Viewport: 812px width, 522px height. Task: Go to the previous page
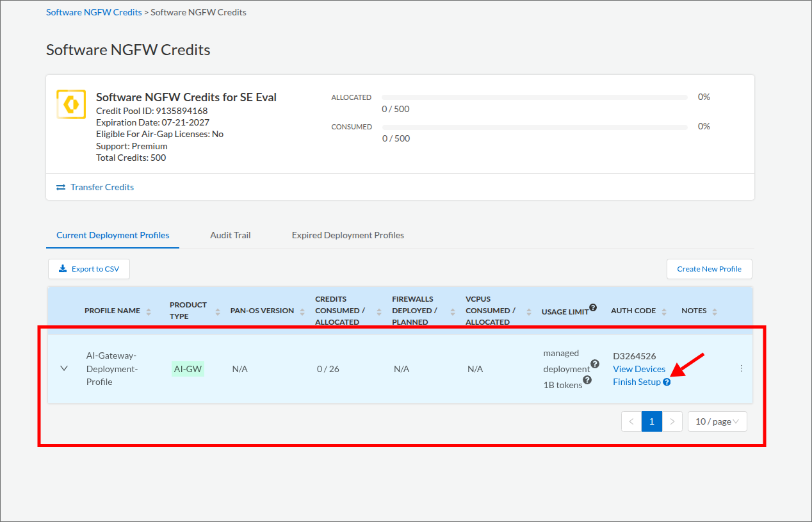(x=631, y=421)
